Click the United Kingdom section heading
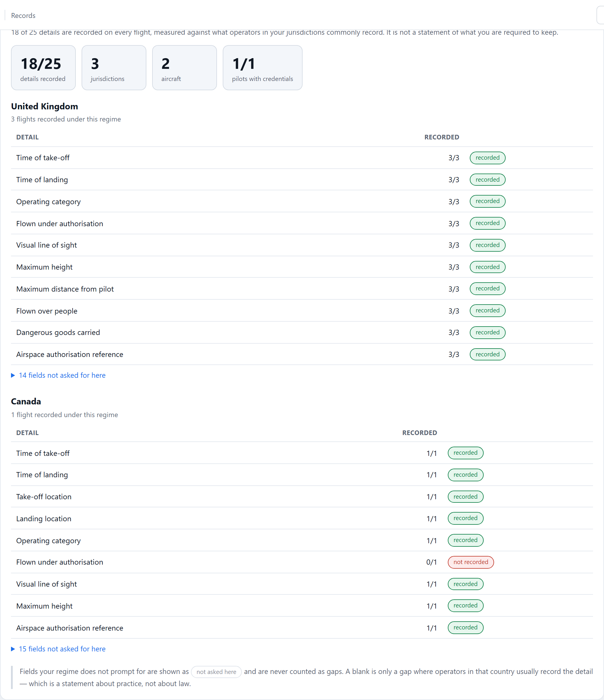Image resolution: width=604 pixels, height=700 pixels. click(x=45, y=106)
